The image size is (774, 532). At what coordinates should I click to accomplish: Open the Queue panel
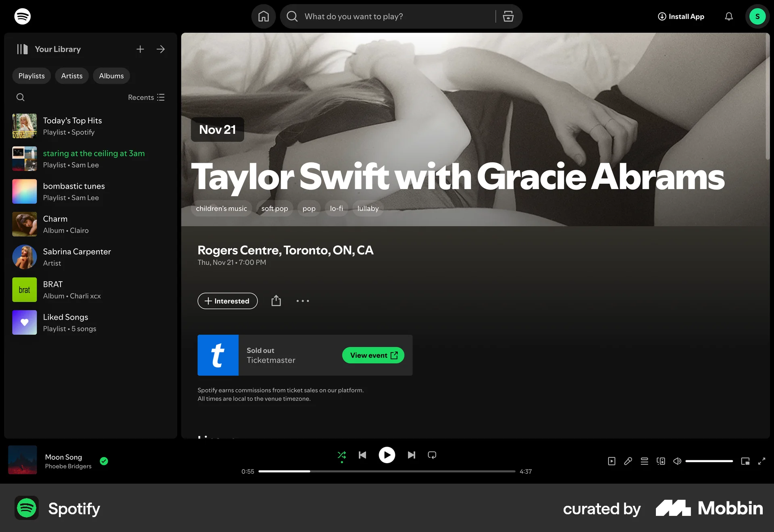(644, 461)
